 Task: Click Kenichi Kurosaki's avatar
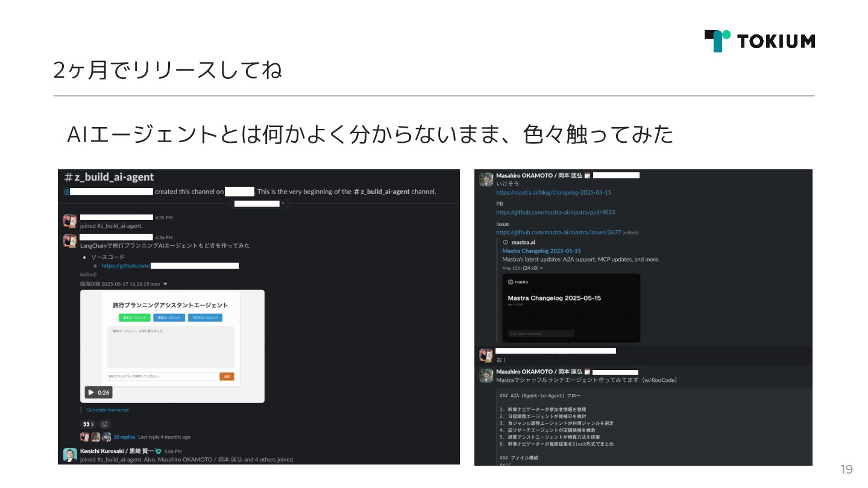70,455
